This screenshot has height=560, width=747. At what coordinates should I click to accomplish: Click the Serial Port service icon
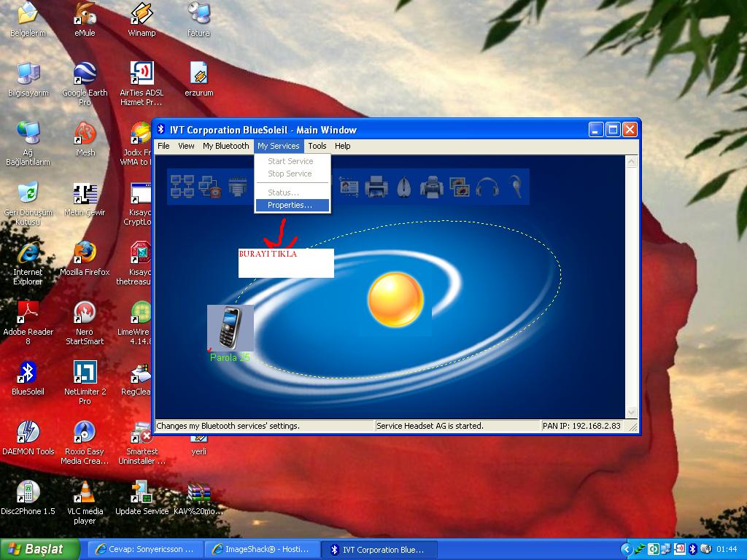click(238, 187)
